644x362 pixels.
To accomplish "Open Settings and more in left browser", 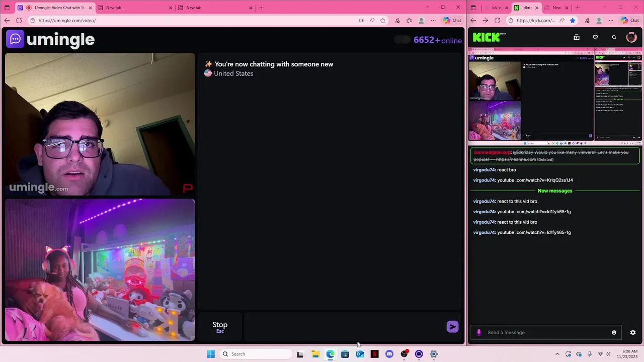I will [x=433, y=20].
